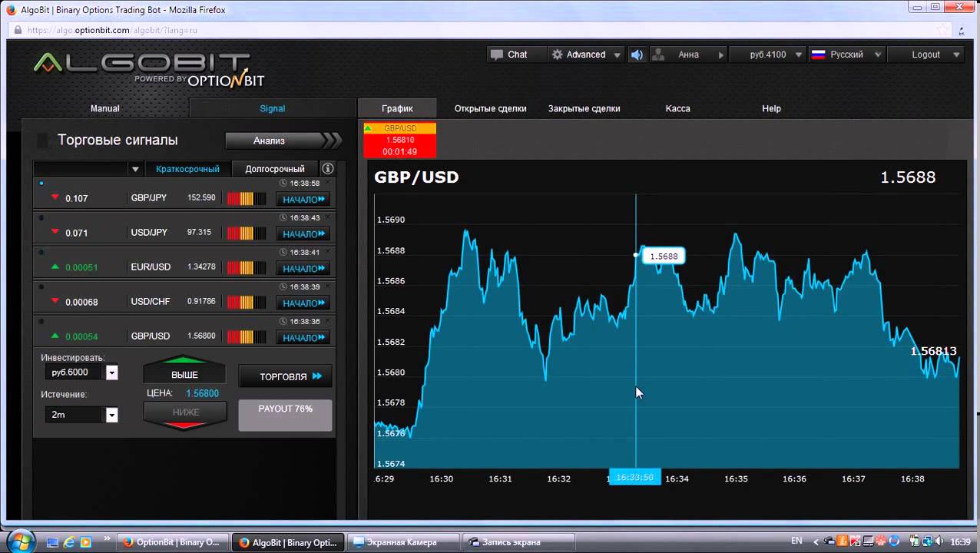Click the Windows Start button
Image resolution: width=980 pixels, height=553 pixels.
21,541
